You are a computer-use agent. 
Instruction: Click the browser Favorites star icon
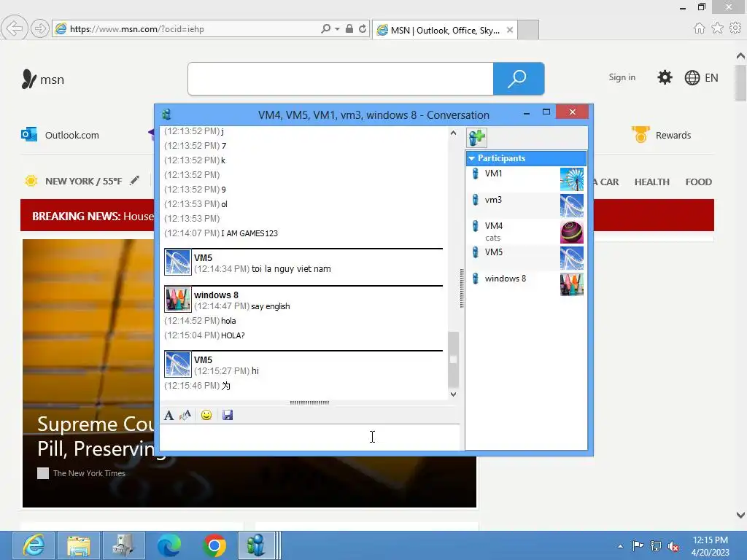click(x=717, y=28)
